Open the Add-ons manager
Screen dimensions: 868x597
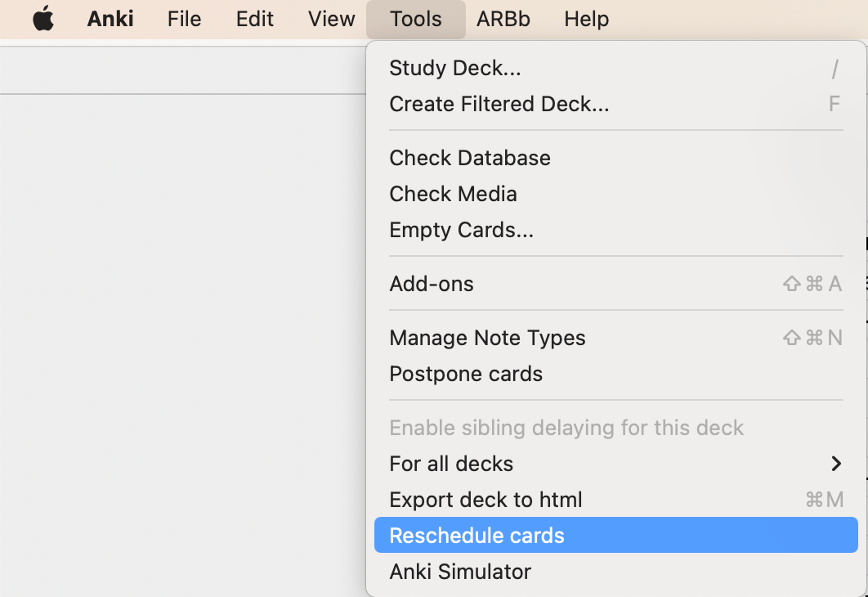tap(432, 284)
